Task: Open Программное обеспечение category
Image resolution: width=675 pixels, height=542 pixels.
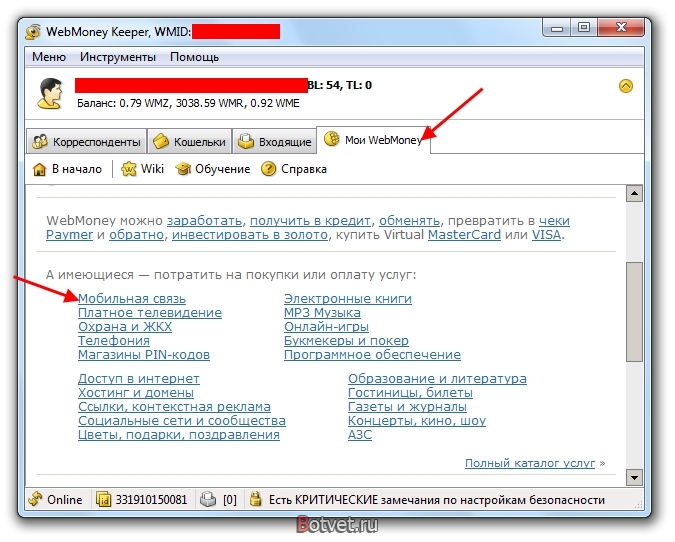Action: coord(372,355)
